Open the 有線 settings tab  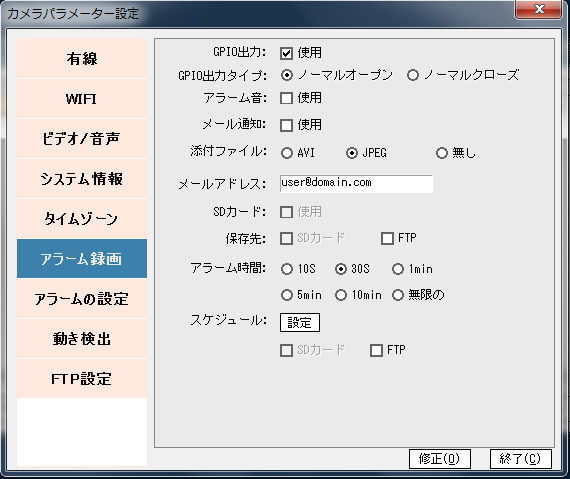point(82,59)
